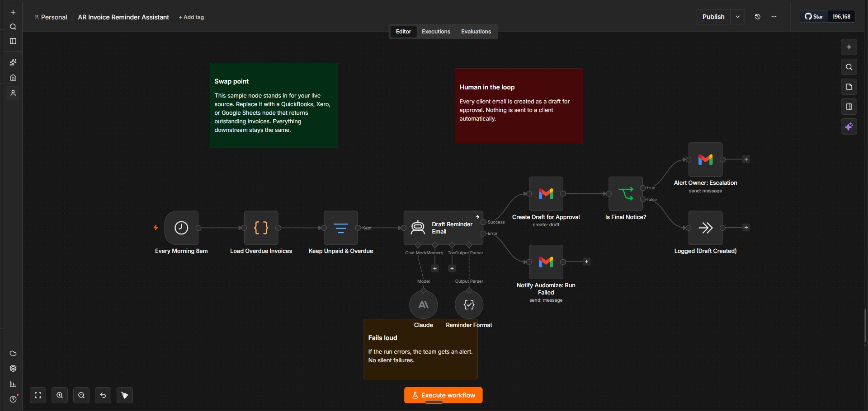Switch to the Executions tab
The height and width of the screenshot is (411, 868).
pyautogui.click(x=436, y=32)
